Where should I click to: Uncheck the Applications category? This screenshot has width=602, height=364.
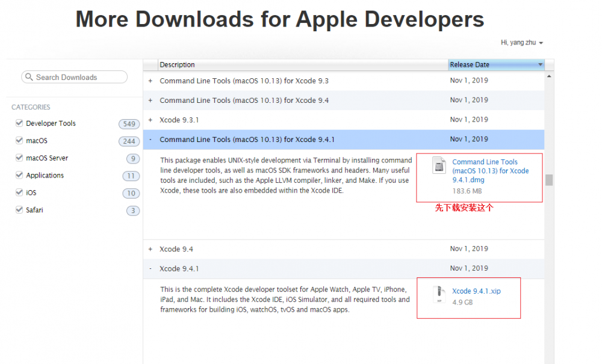pos(19,175)
